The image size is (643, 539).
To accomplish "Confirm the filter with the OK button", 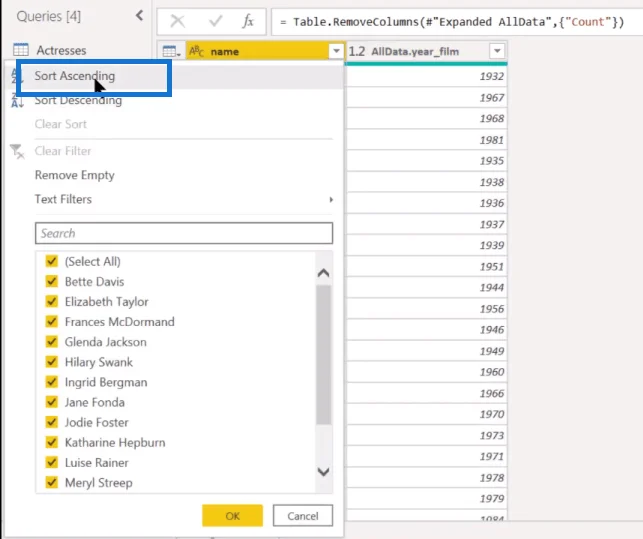I will pyautogui.click(x=232, y=516).
